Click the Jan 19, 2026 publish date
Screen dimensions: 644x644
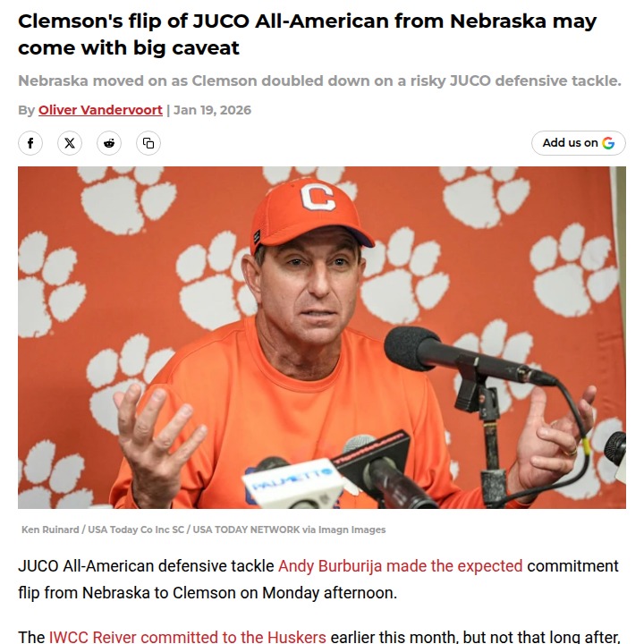[x=213, y=110]
